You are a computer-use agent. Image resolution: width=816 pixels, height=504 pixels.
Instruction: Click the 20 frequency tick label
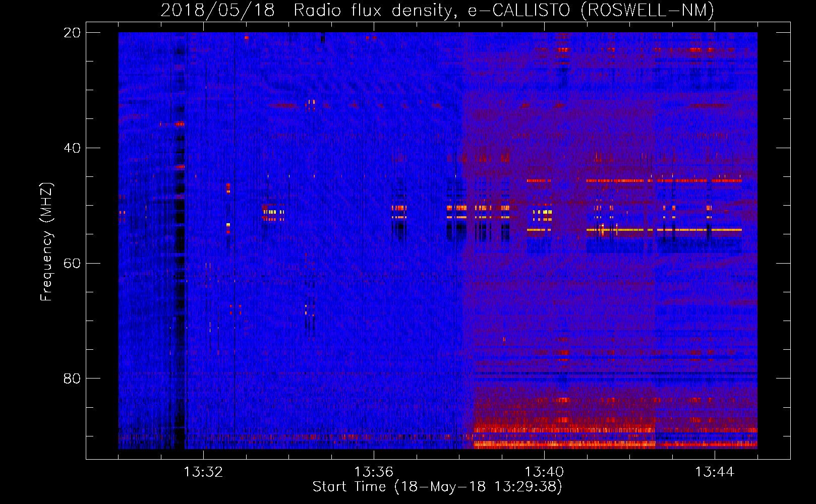point(72,33)
